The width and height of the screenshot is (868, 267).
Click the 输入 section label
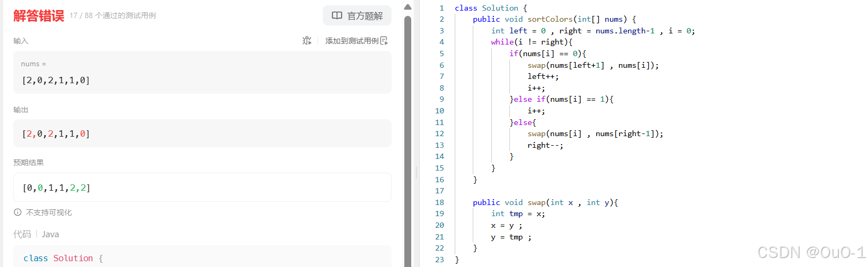click(21, 41)
